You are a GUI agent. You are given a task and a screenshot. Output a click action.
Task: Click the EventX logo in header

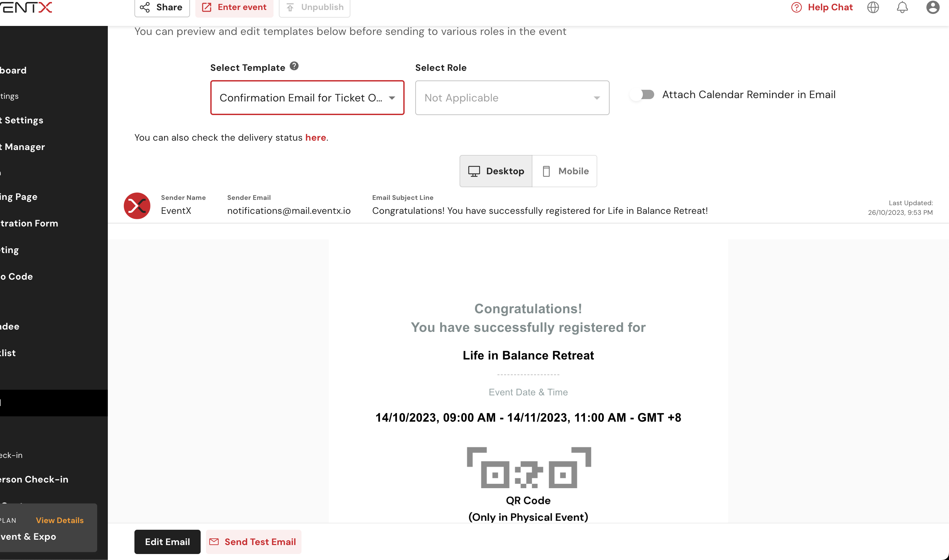click(x=26, y=7)
